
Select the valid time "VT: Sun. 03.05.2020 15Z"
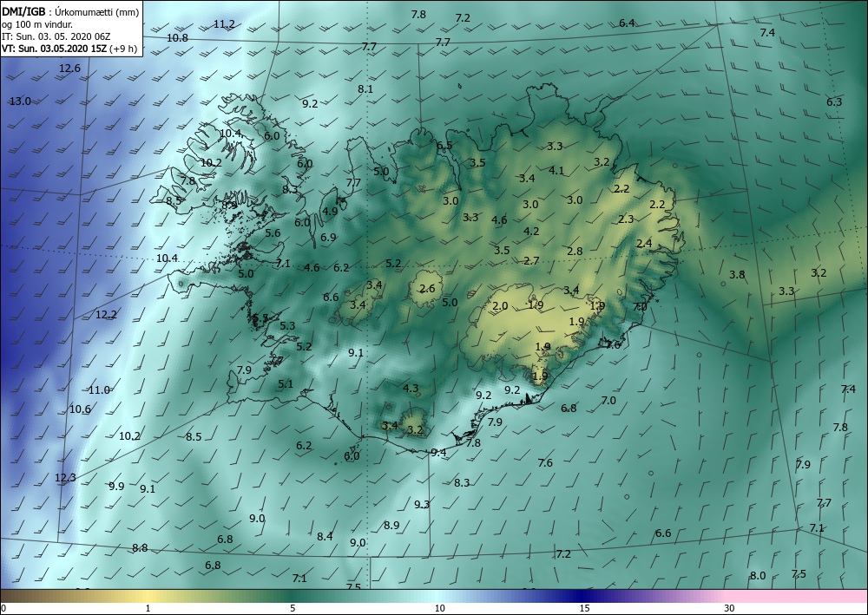pos(54,49)
